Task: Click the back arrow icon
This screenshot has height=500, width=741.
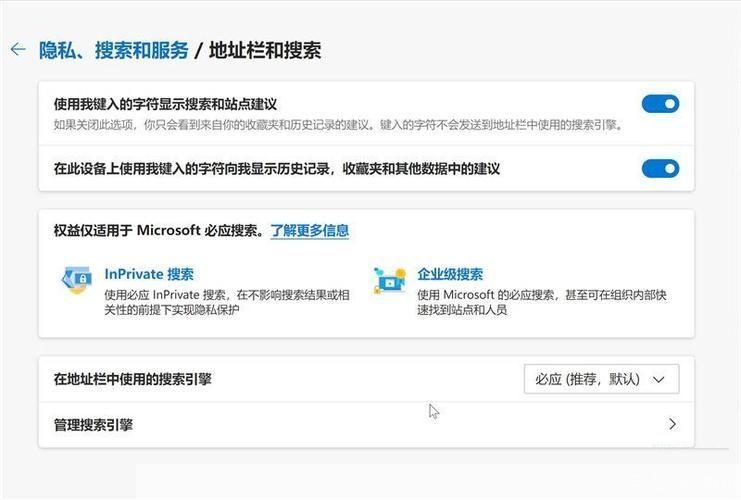Action: [x=18, y=49]
